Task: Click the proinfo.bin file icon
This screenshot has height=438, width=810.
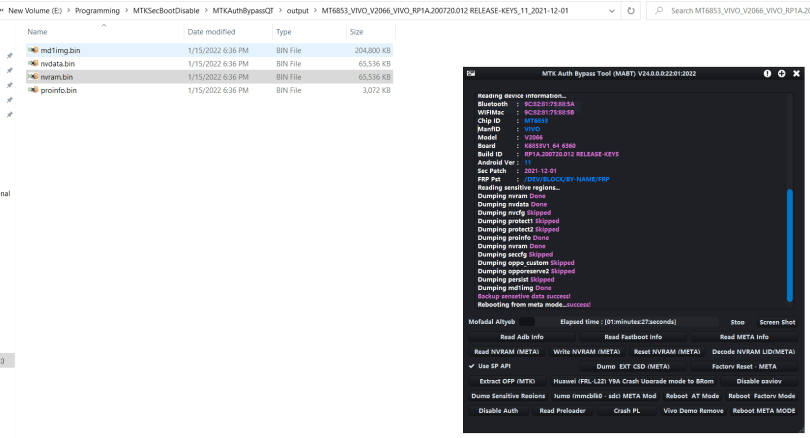Action: tap(33, 90)
